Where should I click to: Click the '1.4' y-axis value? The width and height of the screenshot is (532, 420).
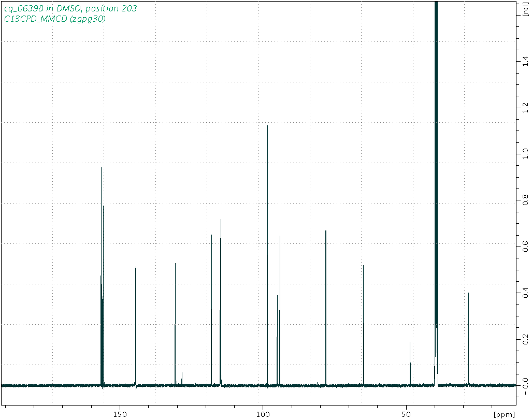526,61
